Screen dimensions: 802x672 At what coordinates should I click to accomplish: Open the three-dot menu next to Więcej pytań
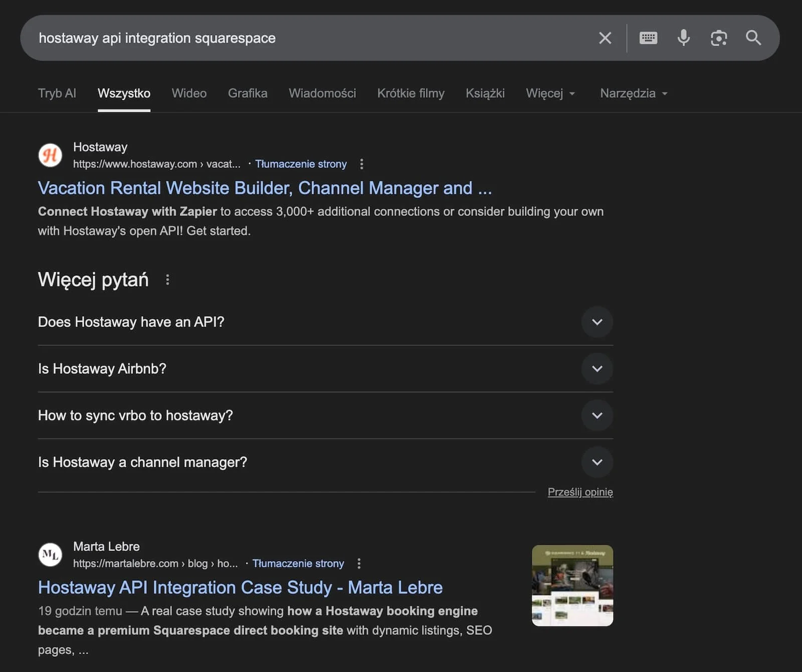167,280
